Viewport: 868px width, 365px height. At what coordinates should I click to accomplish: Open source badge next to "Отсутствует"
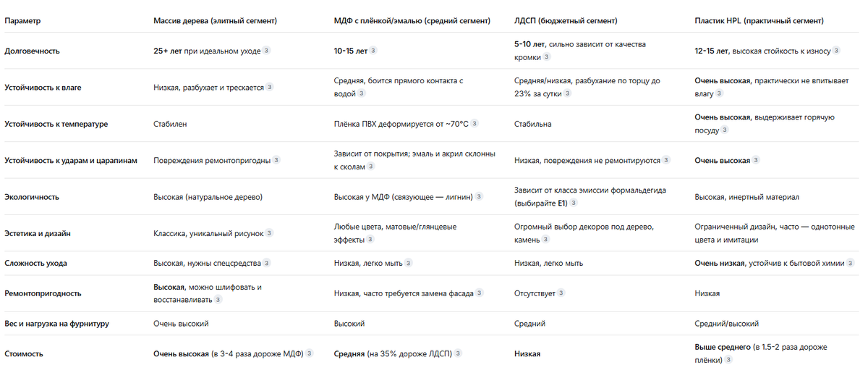(561, 293)
